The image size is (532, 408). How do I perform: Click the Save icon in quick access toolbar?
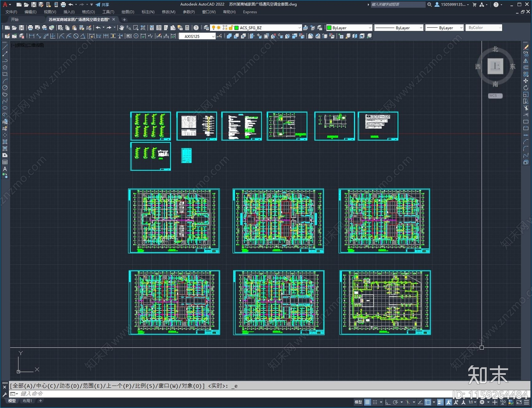(34, 5)
